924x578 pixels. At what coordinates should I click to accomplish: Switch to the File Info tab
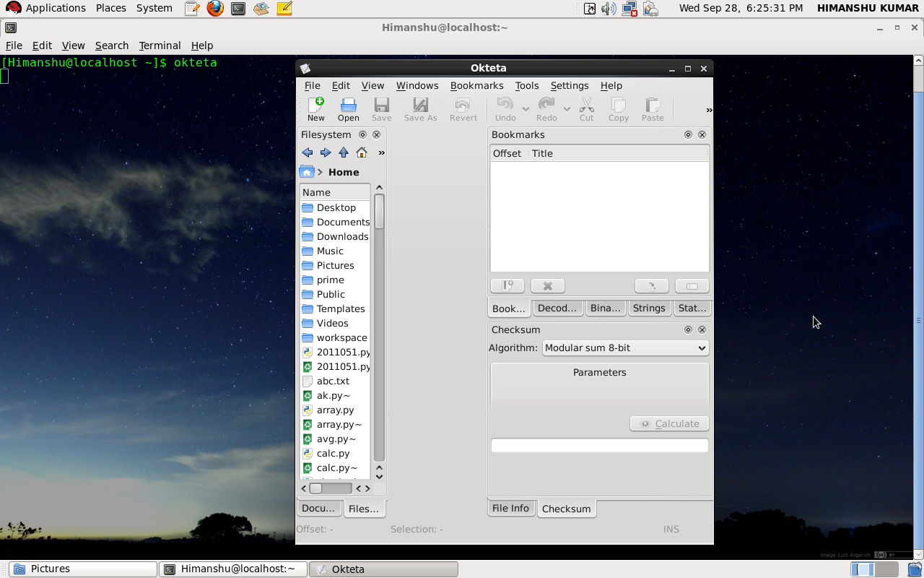[x=510, y=508]
